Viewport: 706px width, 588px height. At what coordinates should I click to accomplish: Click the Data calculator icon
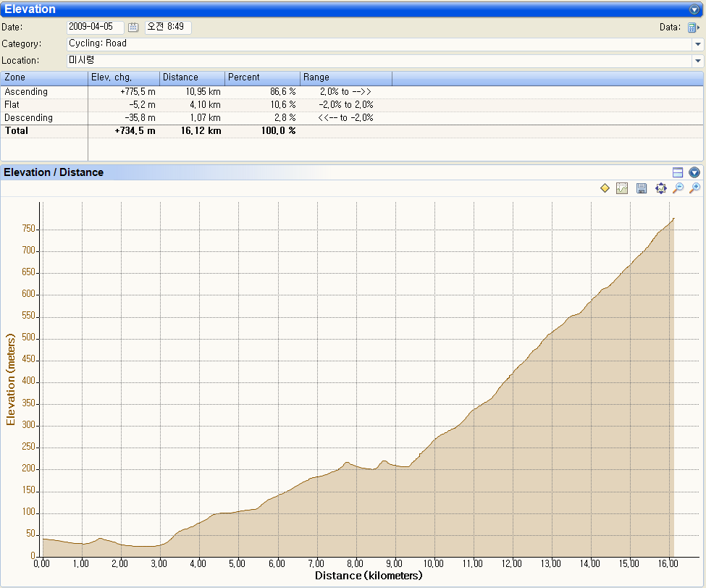pyautogui.click(x=692, y=28)
